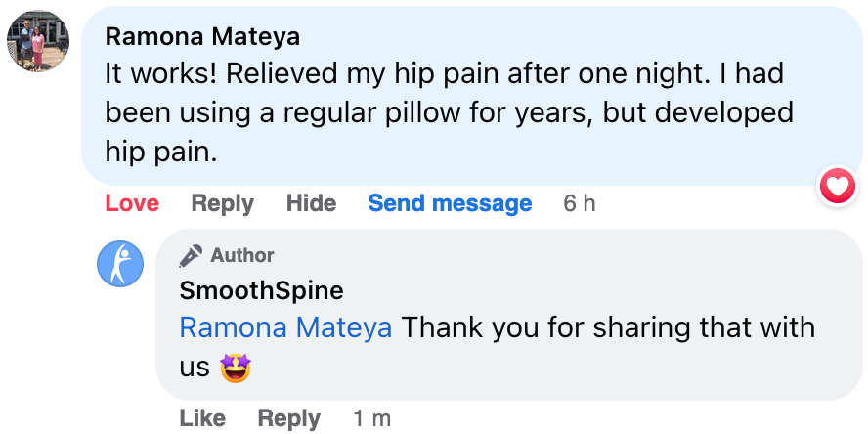868x434 pixels.
Task: Toggle Like on the SmoothSpine reply
Action: pyautogui.click(x=202, y=418)
